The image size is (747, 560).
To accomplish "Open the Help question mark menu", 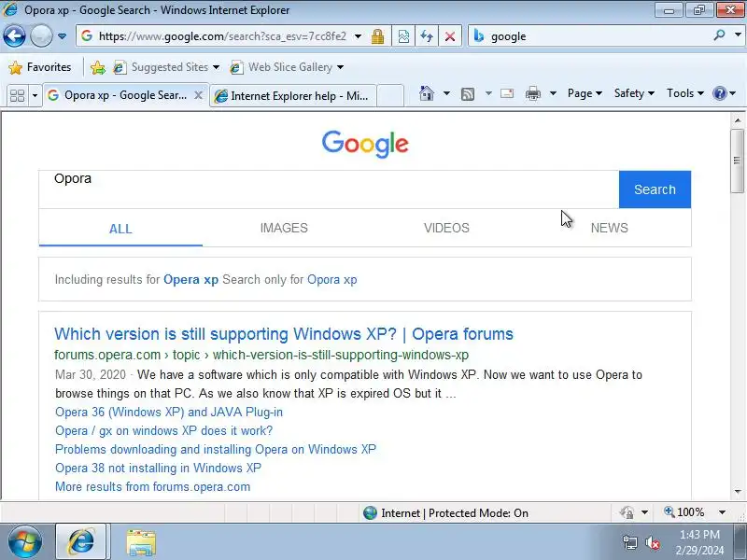I will point(725,93).
